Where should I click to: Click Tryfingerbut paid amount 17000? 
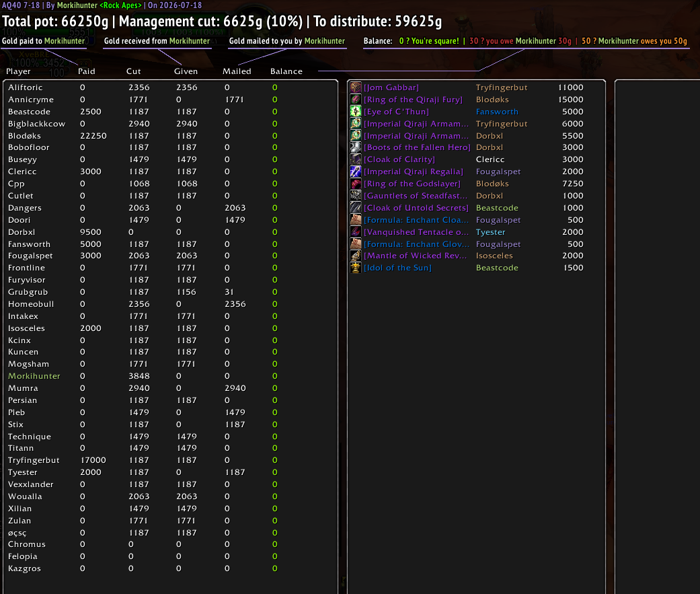pyautogui.click(x=93, y=460)
